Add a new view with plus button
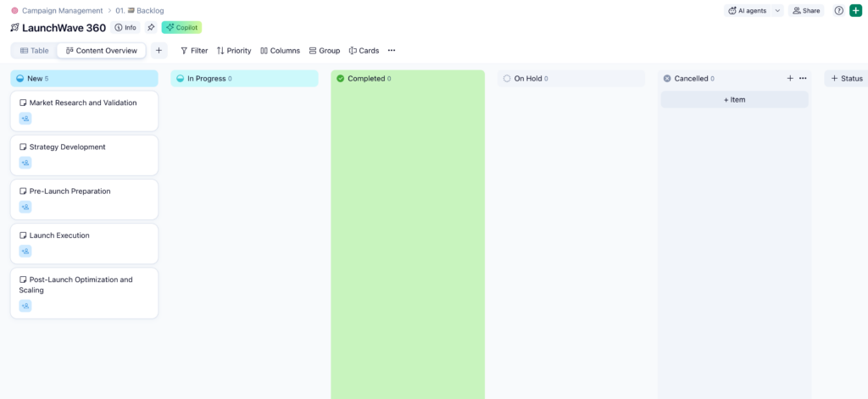 159,51
